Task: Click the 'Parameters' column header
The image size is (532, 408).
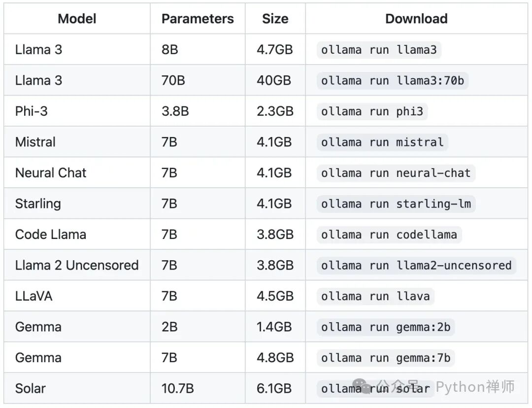Action: pyautogui.click(x=198, y=19)
